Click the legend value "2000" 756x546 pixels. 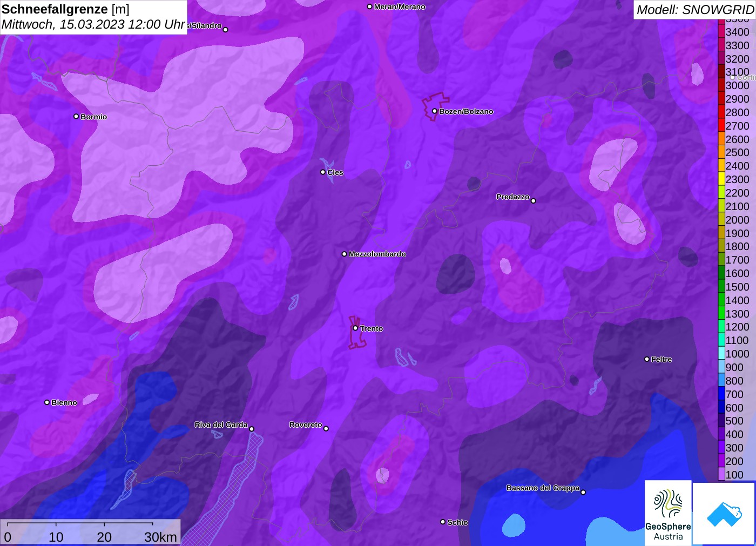point(737,220)
